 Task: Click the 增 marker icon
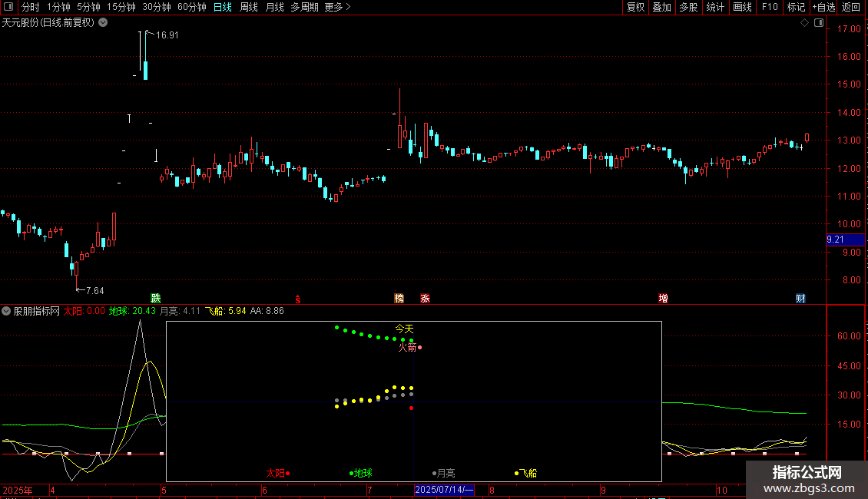663,298
